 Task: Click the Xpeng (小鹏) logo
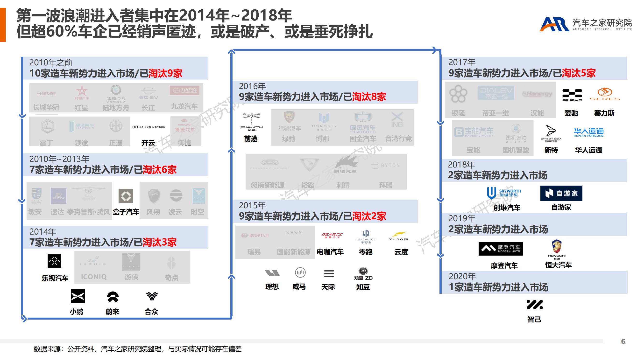tap(78, 296)
